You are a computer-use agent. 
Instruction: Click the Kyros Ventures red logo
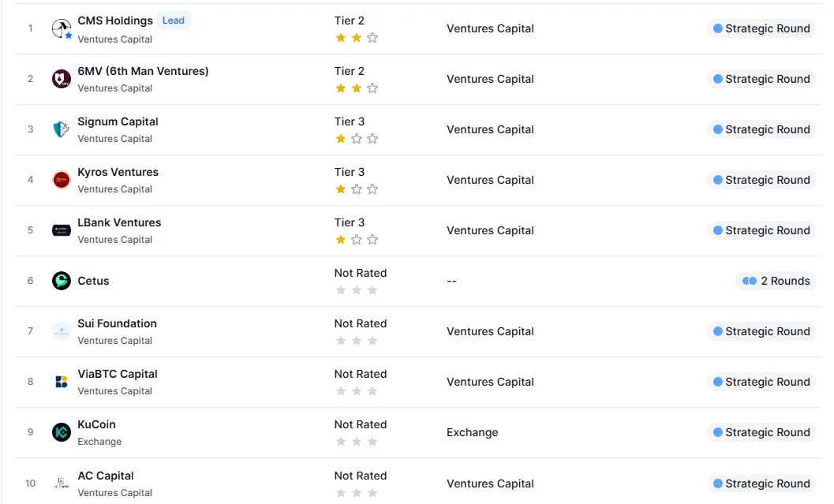pyautogui.click(x=61, y=180)
